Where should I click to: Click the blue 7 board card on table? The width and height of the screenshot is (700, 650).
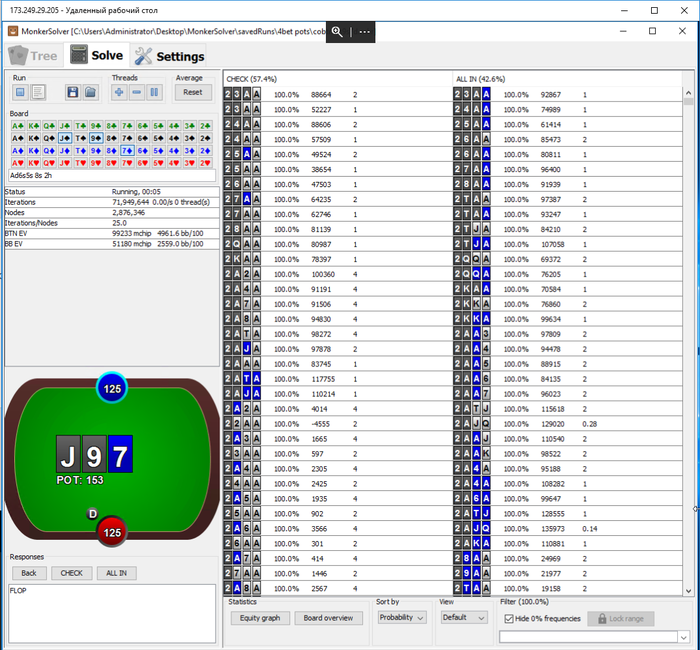pyautogui.click(x=120, y=454)
